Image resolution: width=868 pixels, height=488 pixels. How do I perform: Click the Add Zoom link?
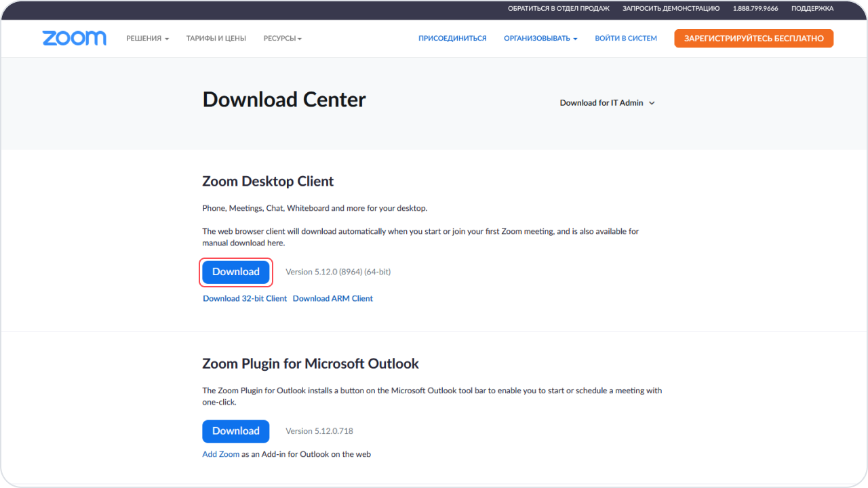pos(221,454)
